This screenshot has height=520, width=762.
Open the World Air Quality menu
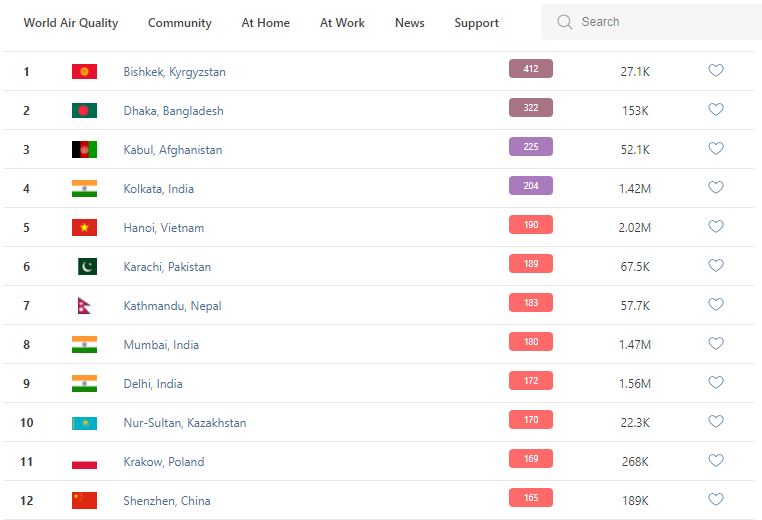[x=71, y=23]
